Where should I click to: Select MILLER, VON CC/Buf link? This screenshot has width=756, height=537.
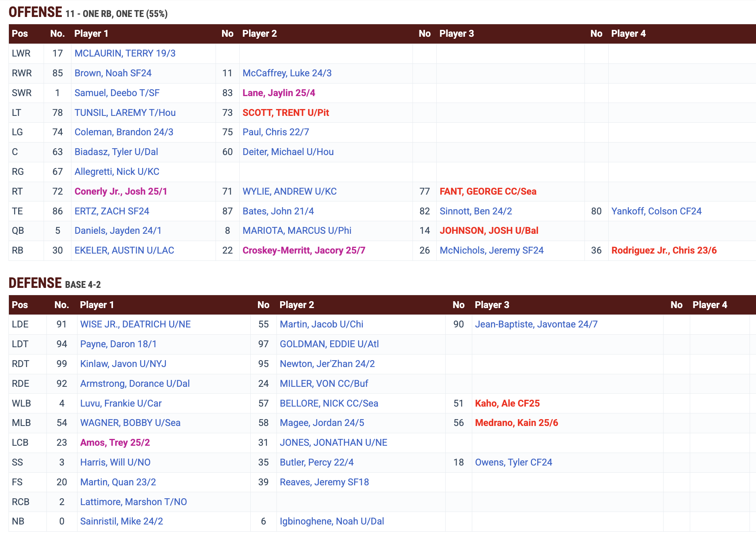(324, 384)
